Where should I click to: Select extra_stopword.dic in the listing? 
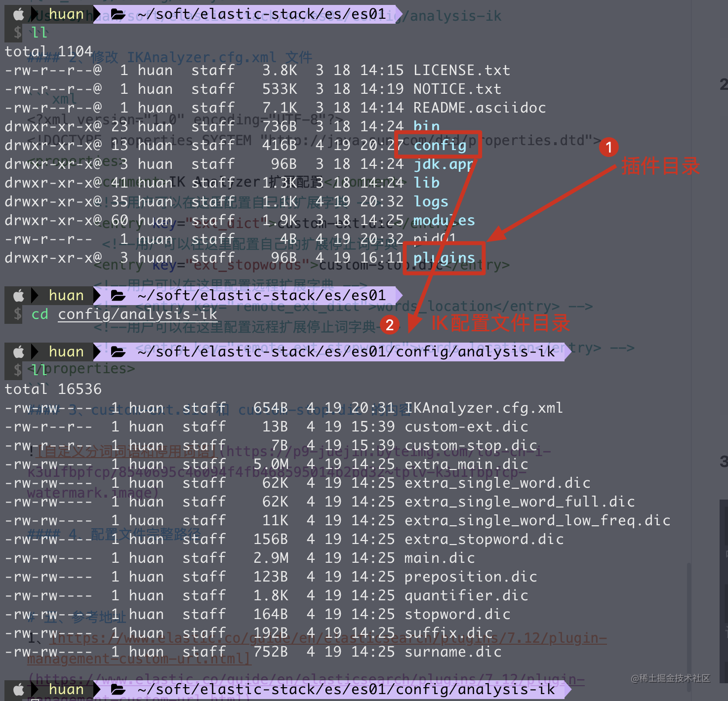484,539
